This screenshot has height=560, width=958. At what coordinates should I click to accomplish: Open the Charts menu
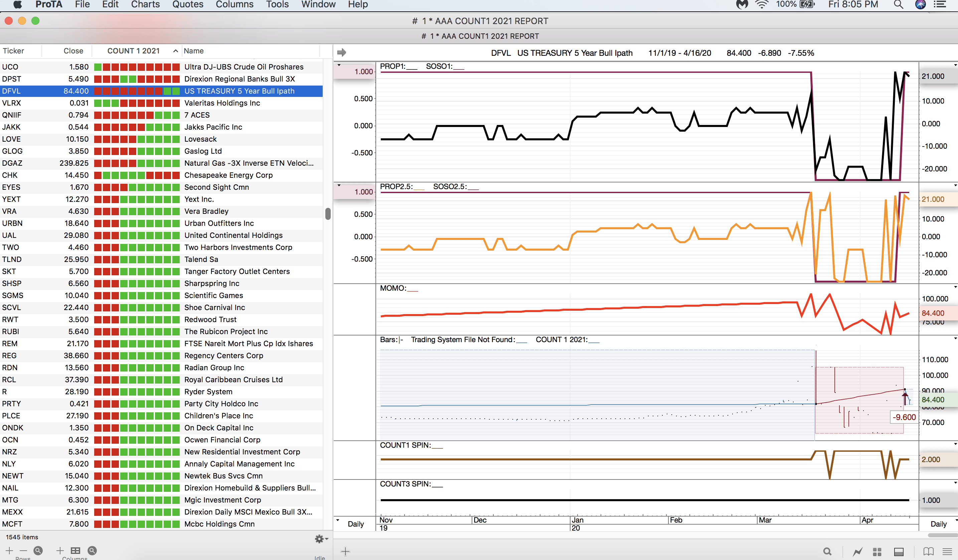[145, 5]
